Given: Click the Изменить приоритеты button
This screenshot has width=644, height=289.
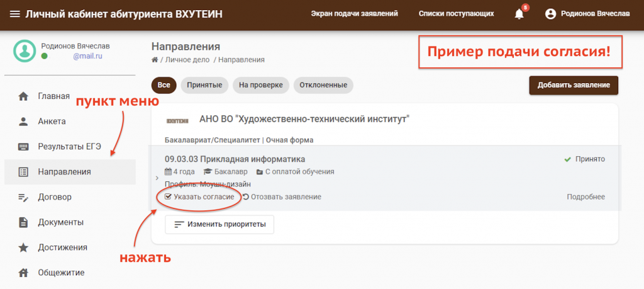Looking at the screenshot, I should 219,224.
